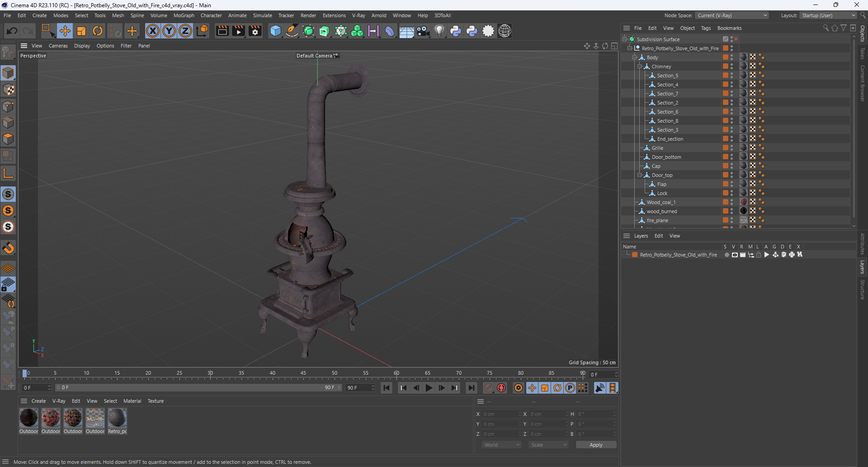The image size is (868, 467).
Task: Click the first Python script icon
Action: point(455,31)
